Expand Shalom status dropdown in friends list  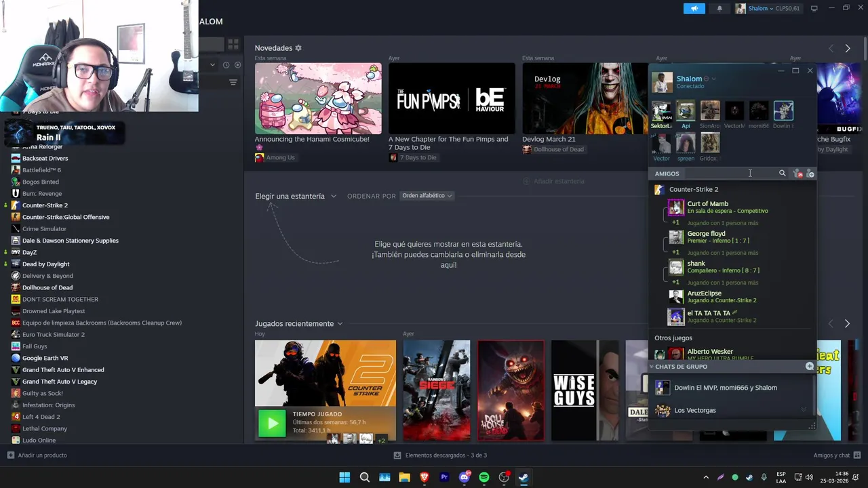pyautogui.click(x=713, y=79)
